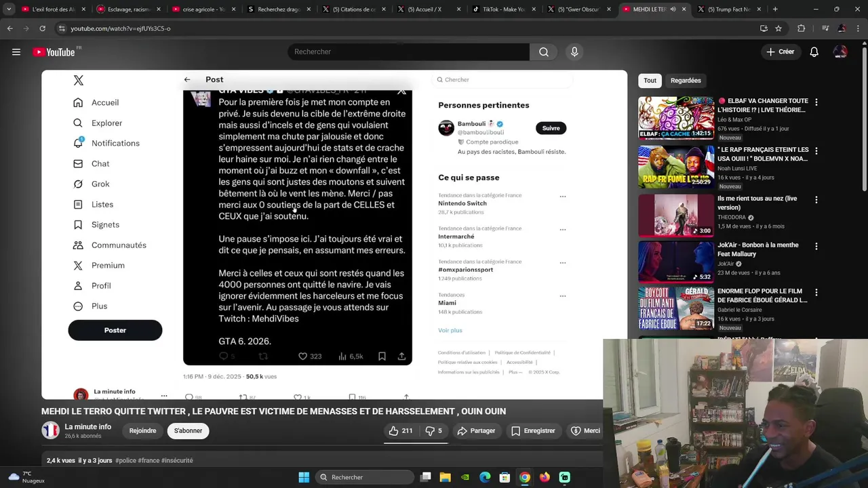Go back with the browser back arrow
868x488 pixels.
pos(9,28)
